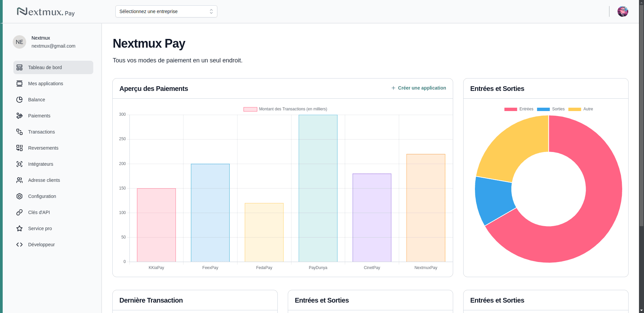Go to Mes applications
Viewport: 644px width, 313px height.
53,84
